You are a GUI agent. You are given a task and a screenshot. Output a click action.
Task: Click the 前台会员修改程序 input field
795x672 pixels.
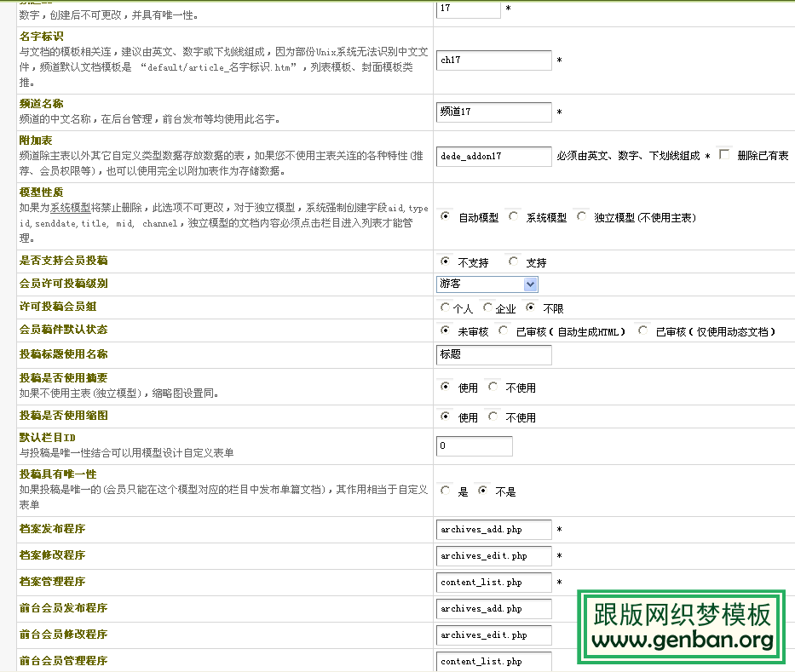click(x=494, y=635)
